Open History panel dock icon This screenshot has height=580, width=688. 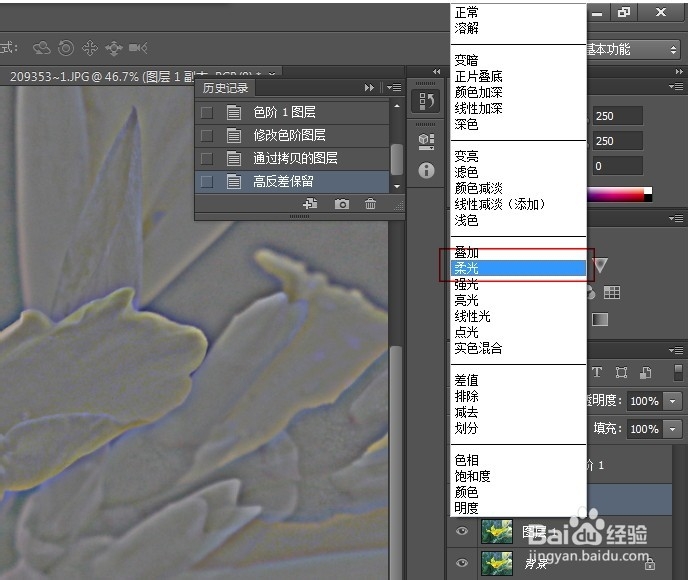click(426, 101)
